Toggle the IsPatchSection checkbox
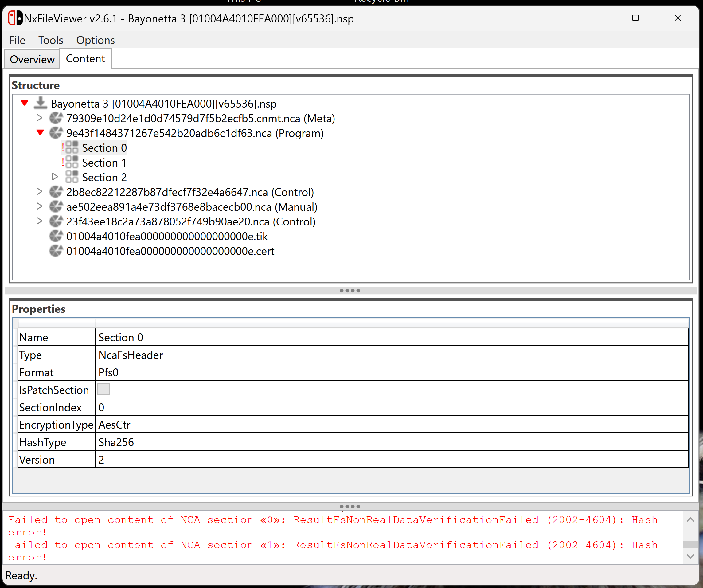Viewport: 703px width, 588px height. 104,389
